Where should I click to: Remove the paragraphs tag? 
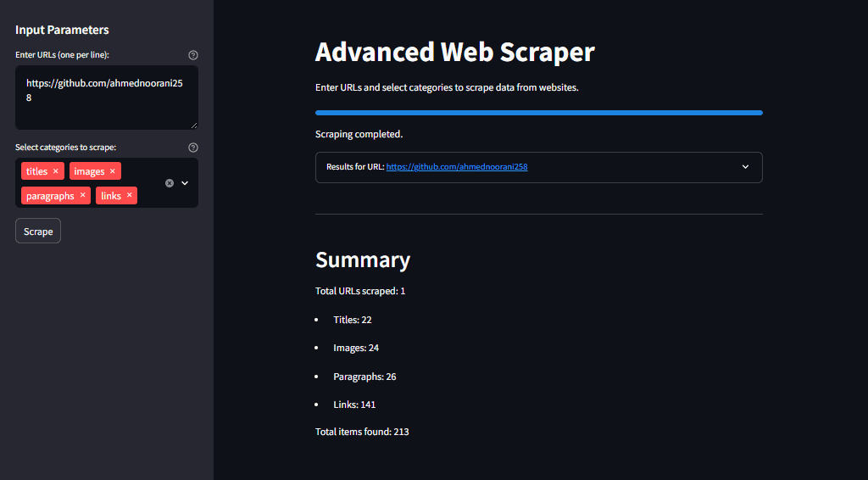tap(82, 195)
